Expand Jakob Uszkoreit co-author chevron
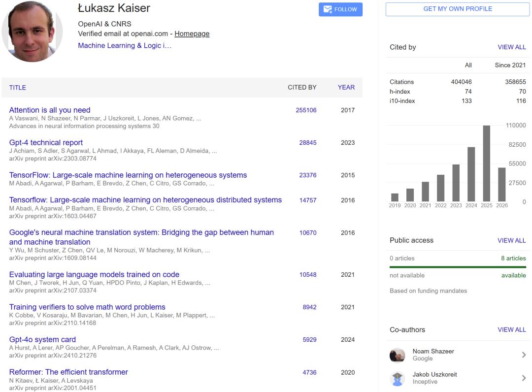Image resolution: width=532 pixels, height=392 pixels. (x=524, y=378)
